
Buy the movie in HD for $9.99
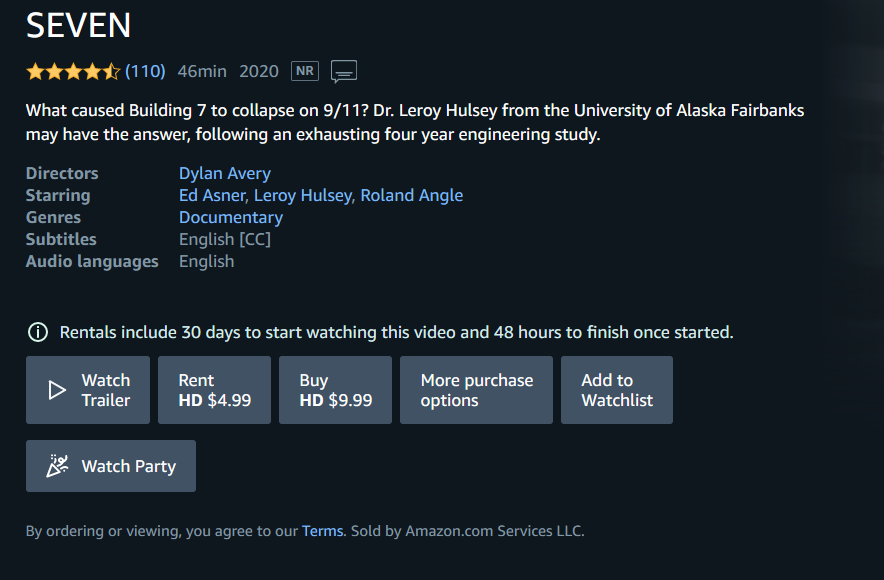pyautogui.click(x=335, y=390)
